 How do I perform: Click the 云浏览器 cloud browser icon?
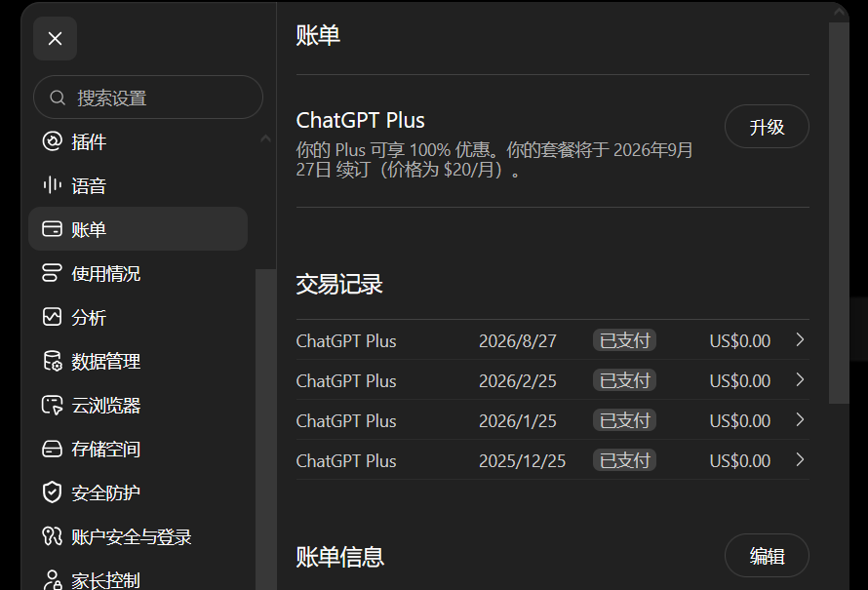pos(52,405)
